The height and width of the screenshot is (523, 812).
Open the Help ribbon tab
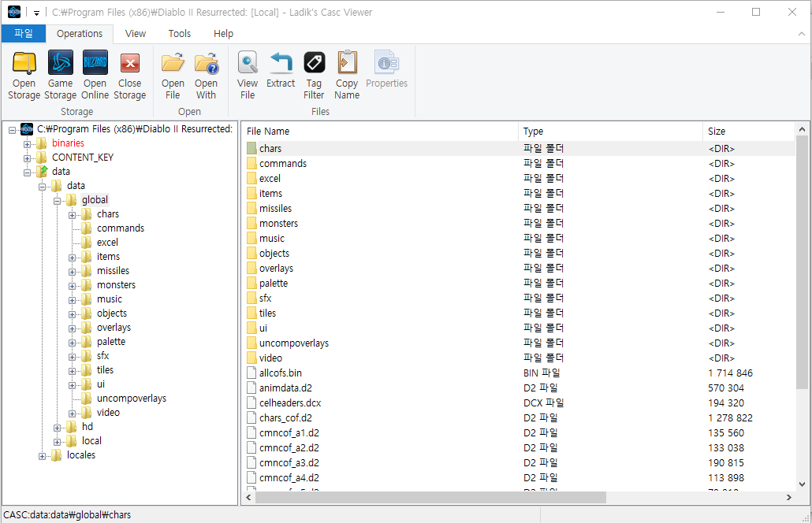[223, 34]
